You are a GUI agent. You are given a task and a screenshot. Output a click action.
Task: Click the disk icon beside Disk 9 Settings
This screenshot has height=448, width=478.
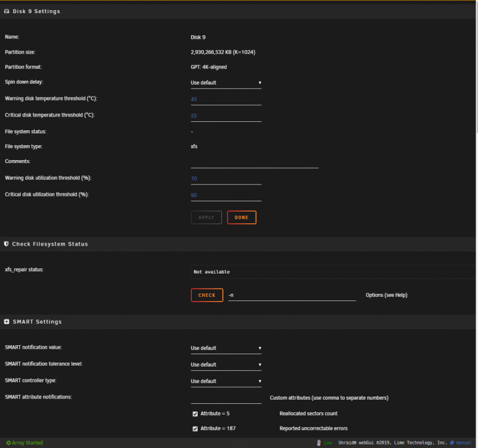pos(7,11)
